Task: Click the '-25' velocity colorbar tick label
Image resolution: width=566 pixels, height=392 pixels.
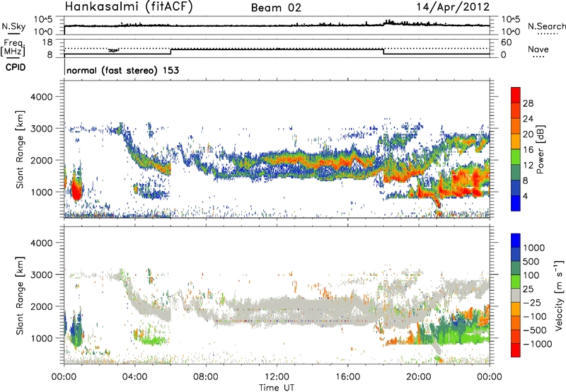Action: click(x=531, y=302)
